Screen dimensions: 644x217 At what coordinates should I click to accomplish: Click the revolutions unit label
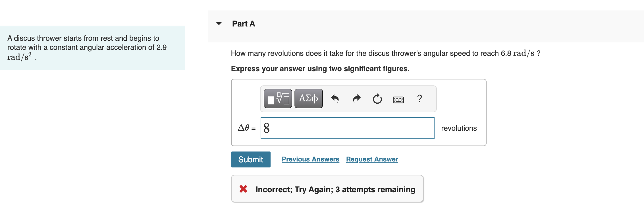(x=459, y=128)
